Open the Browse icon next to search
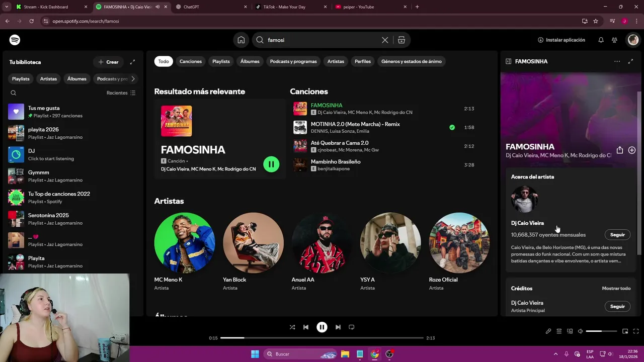The height and width of the screenshot is (362, 644). [401, 40]
